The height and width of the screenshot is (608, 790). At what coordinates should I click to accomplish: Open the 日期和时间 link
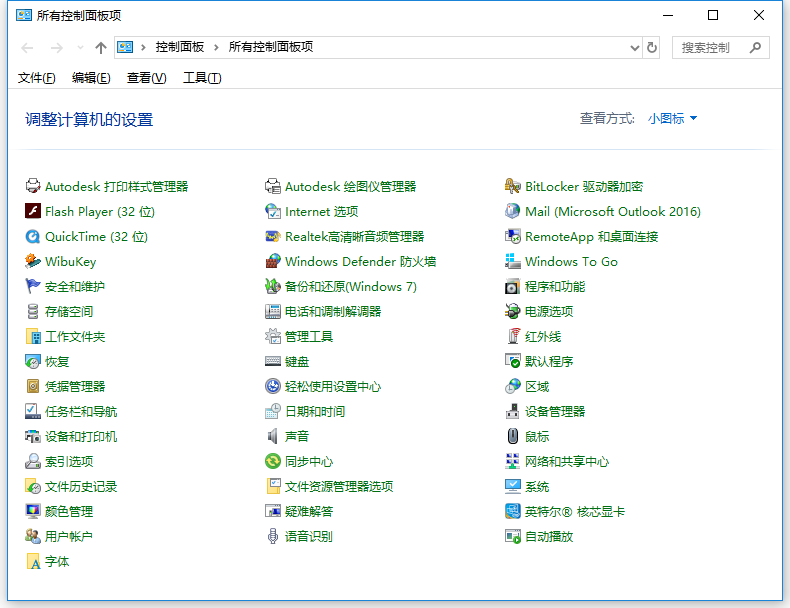click(315, 412)
